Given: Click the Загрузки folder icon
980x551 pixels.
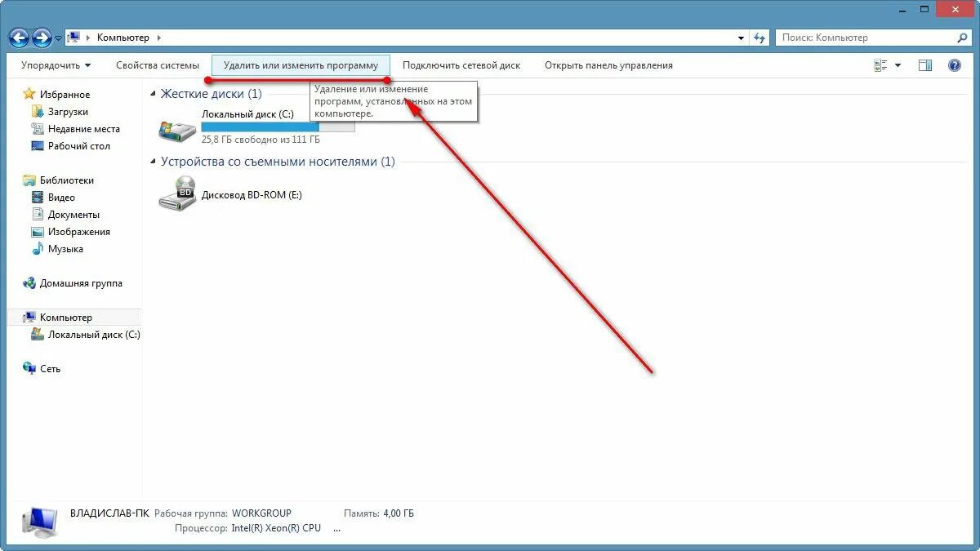Looking at the screenshot, I should (37, 112).
